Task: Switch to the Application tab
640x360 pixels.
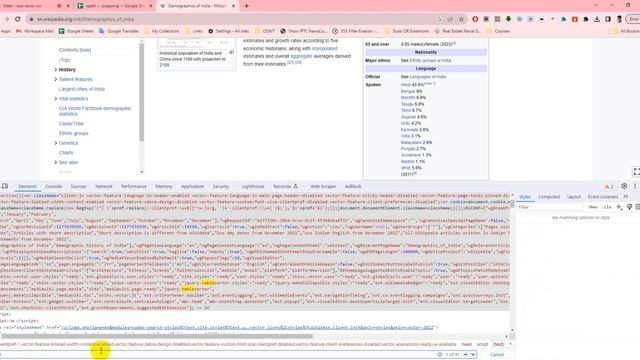Action: 193,187
